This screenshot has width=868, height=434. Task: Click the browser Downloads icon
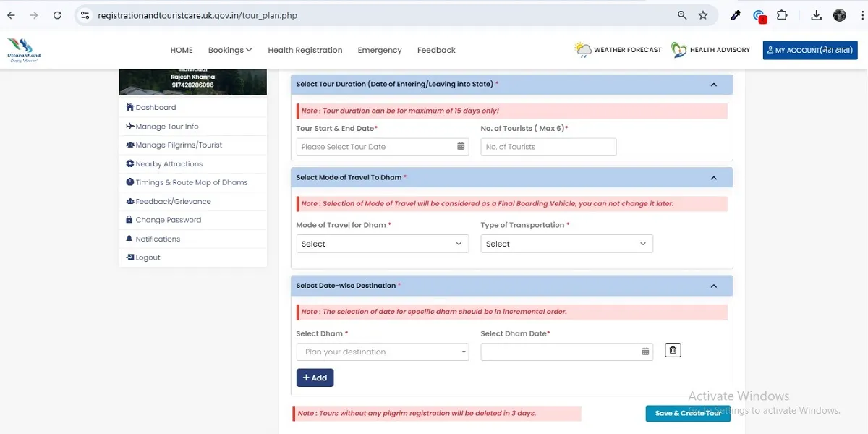(815, 14)
